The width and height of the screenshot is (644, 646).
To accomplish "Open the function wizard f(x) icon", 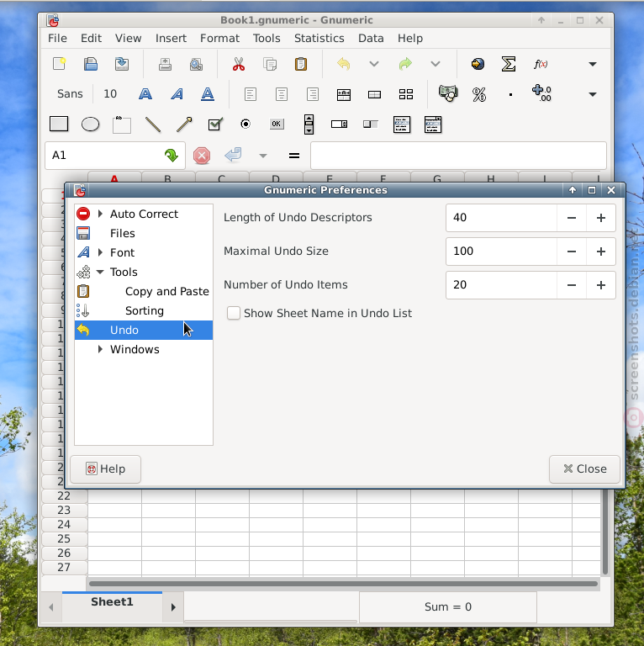I will 541,64.
